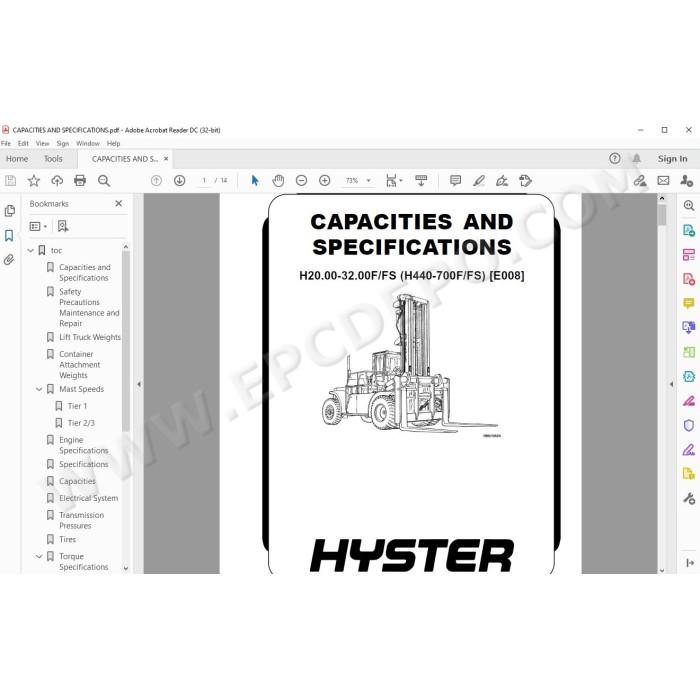Jump to Lift Truck Weights bookmark
700x700 pixels.
point(90,337)
